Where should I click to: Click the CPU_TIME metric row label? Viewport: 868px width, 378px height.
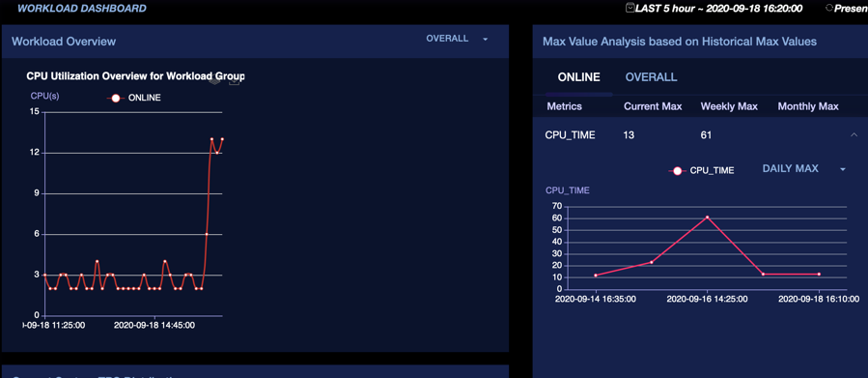point(571,135)
